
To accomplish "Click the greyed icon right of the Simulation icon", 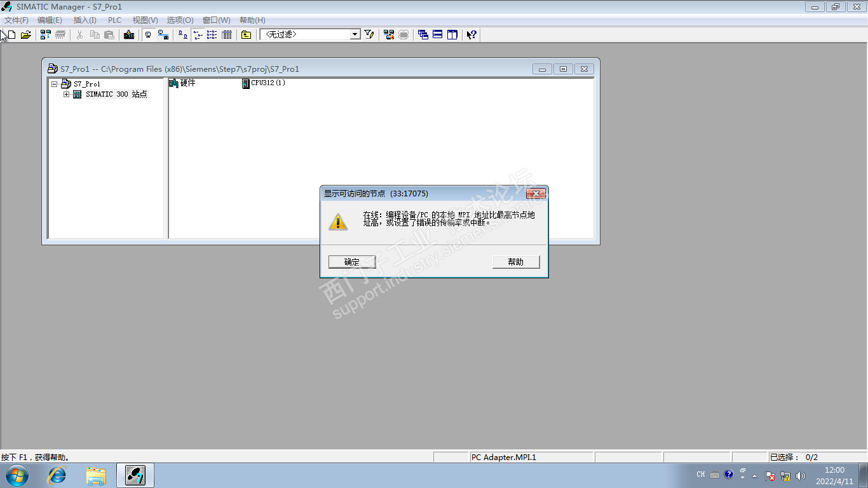I will click(403, 34).
